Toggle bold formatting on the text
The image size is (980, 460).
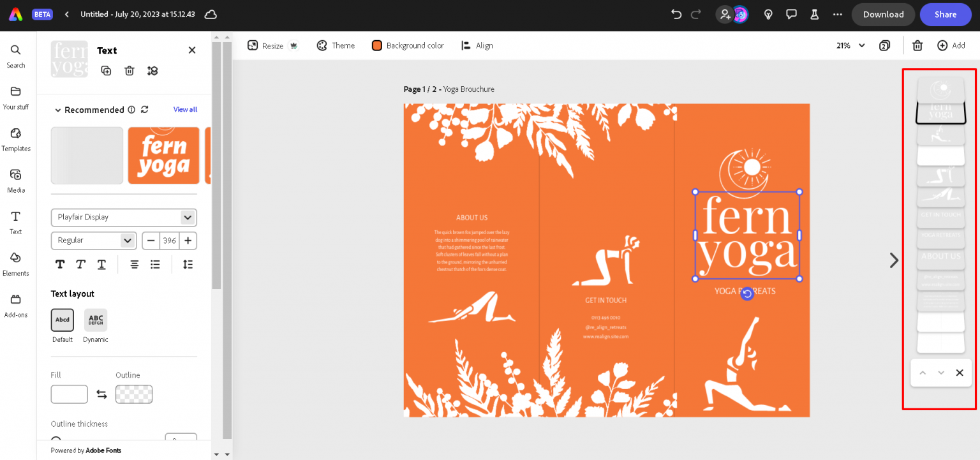(x=59, y=263)
